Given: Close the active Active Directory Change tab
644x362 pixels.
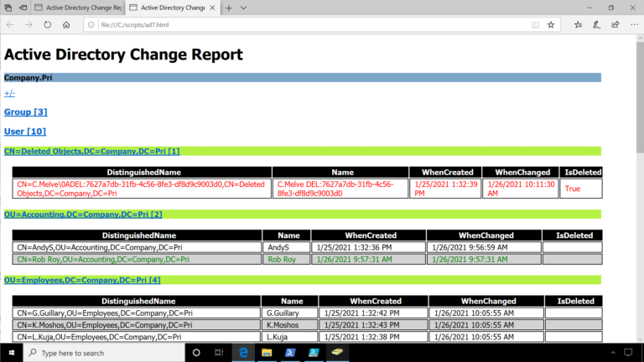Looking at the screenshot, I should (212, 8).
